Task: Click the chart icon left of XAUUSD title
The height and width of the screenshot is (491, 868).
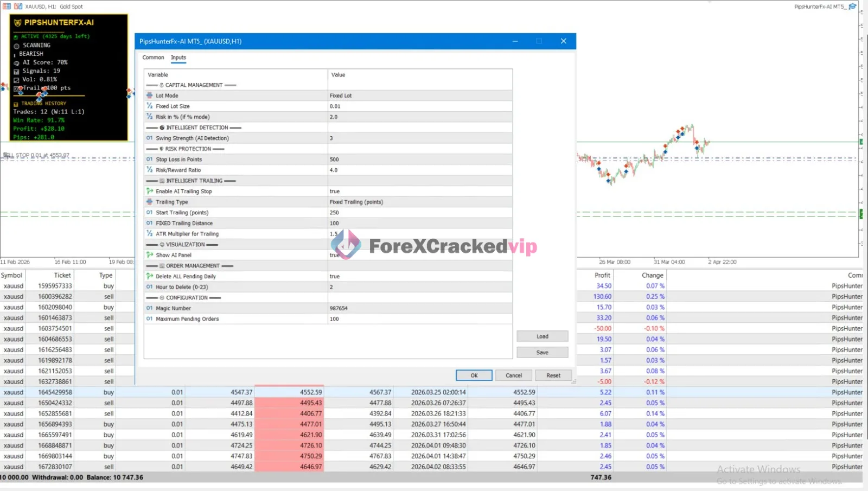Action: point(18,7)
